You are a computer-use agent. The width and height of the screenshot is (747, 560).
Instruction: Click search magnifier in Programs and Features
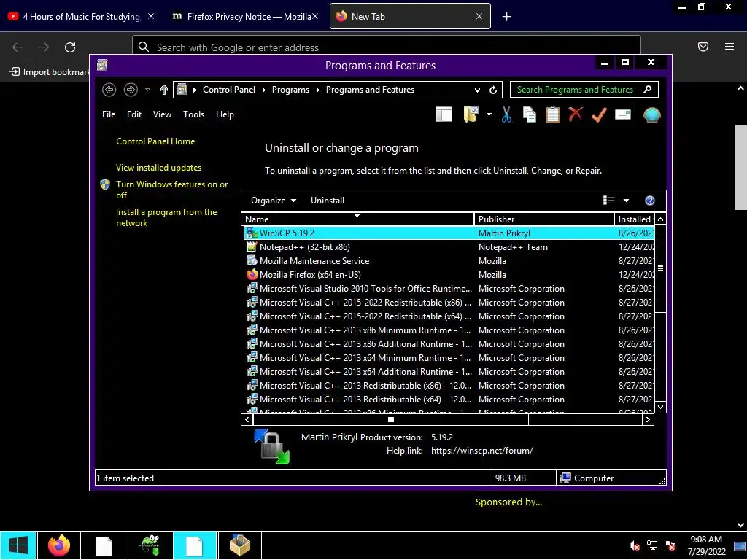(647, 89)
